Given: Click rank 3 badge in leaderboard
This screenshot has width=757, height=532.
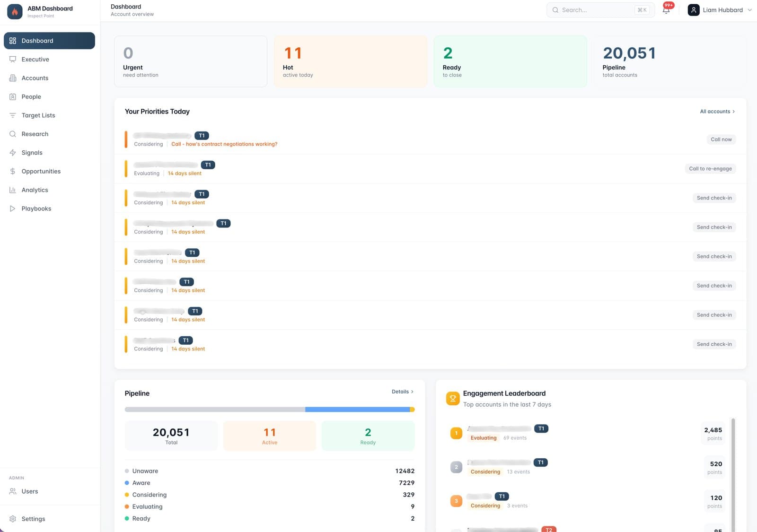Looking at the screenshot, I should pyautogui.click(x=456, y=501).
